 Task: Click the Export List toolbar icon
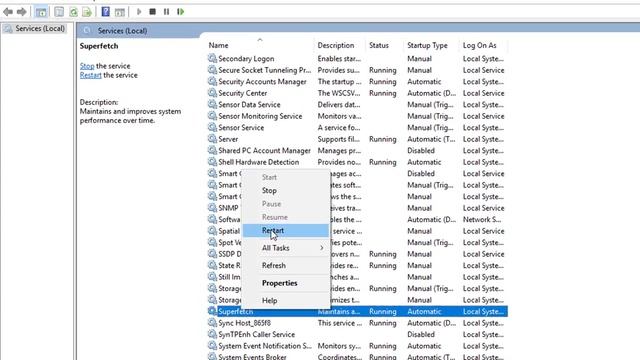pos(87,12)
